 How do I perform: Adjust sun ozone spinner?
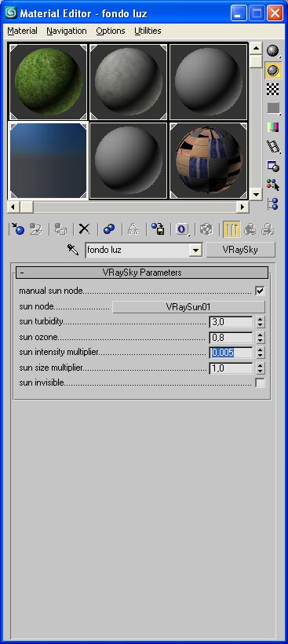[x=260, y=337]
